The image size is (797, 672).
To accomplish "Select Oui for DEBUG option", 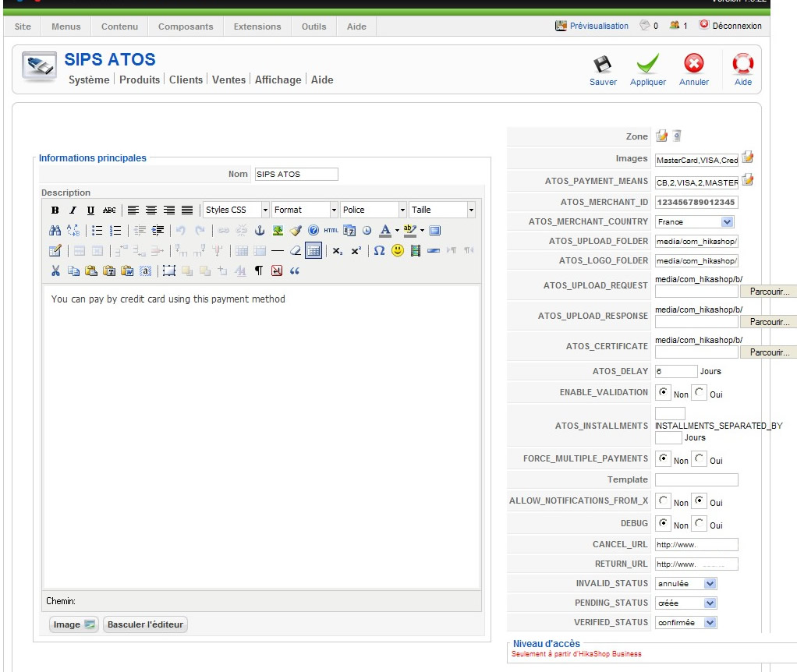I will pos(700,523).
